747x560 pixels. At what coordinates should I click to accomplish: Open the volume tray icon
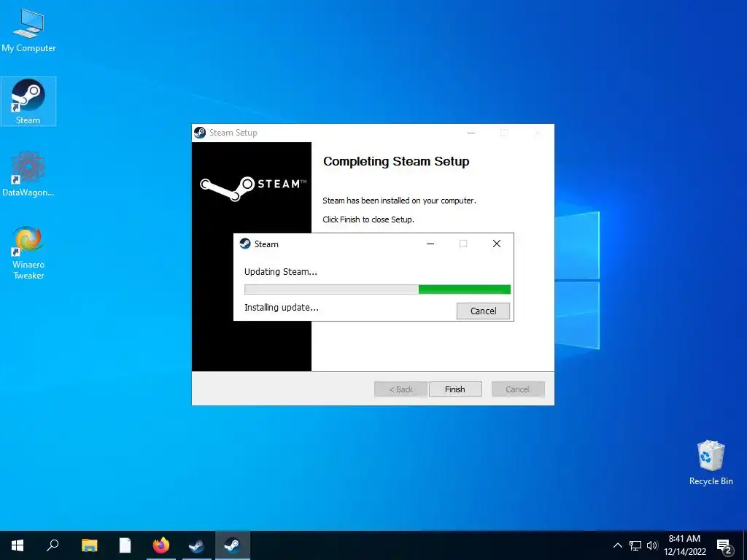(x=652, y=545)
